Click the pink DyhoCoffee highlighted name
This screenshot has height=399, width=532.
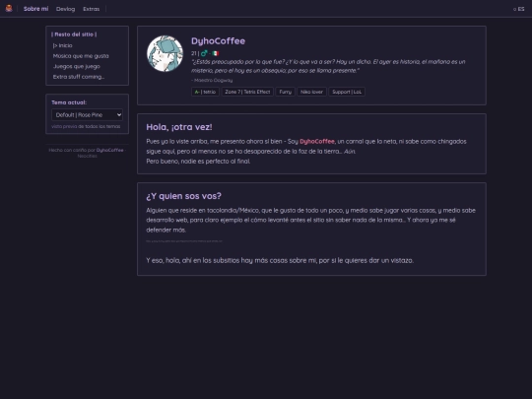pos(317,142)
